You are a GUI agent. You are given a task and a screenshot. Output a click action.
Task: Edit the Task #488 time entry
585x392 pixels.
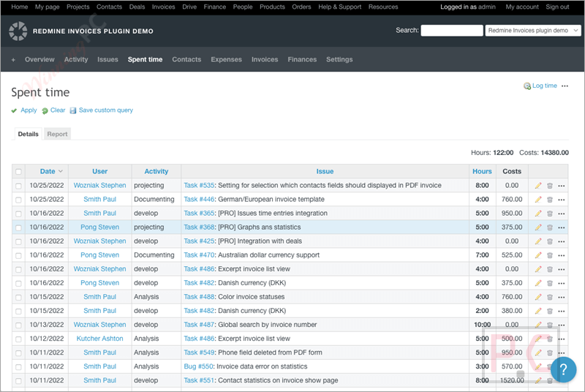(x=538, y=297)
